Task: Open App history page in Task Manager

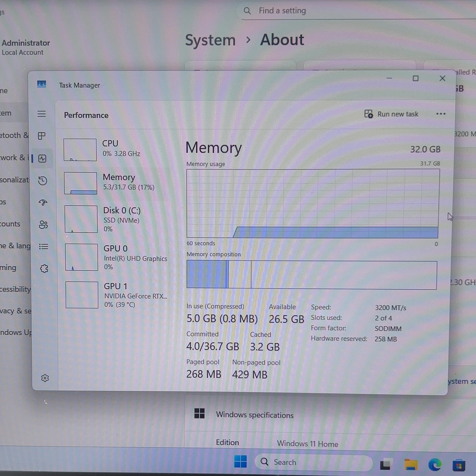Action: click(42, 181)
